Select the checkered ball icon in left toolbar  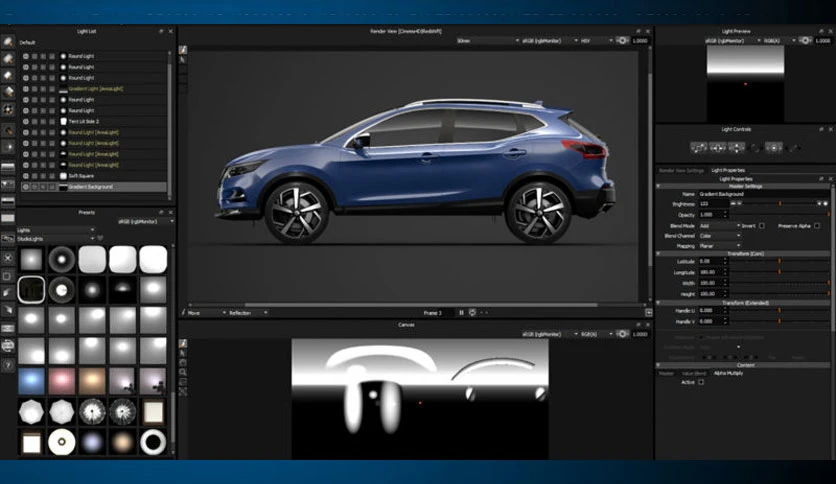8,109
